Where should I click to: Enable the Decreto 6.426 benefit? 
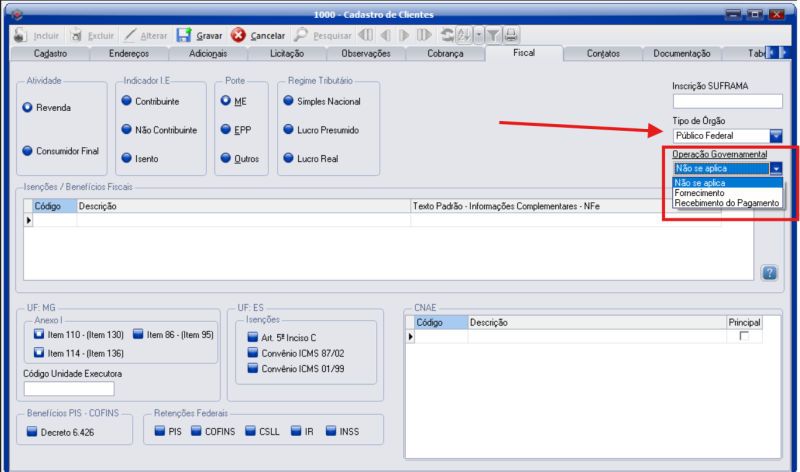coord(32,432)
